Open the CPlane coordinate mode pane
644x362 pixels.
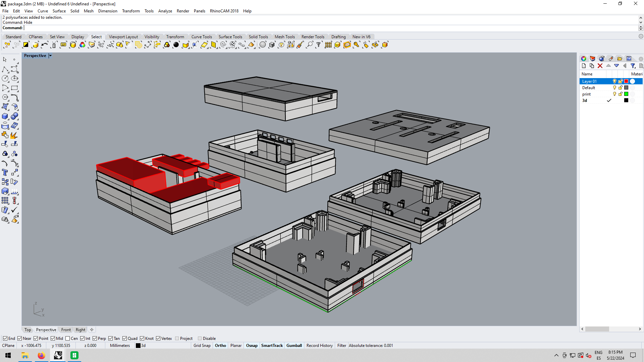pos(8,346)
